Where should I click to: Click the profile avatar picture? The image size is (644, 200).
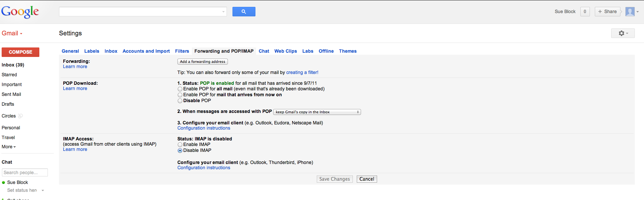click(x=630, y=12)
